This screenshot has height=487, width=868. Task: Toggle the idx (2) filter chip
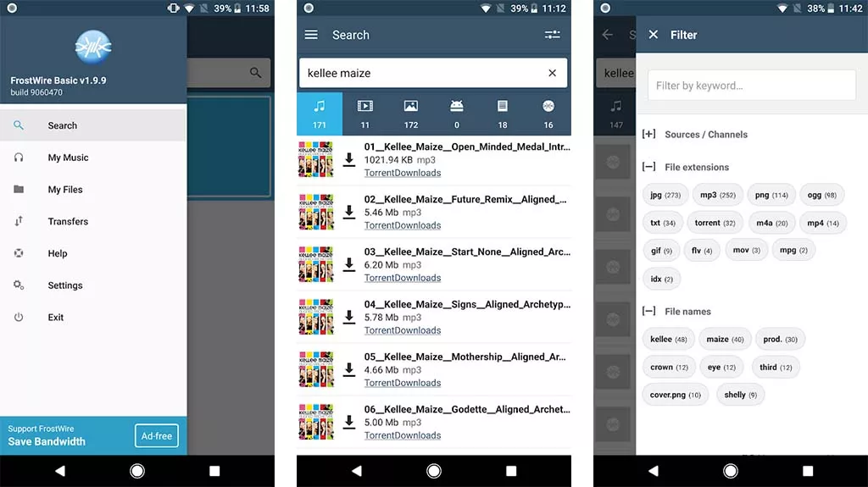(661, 279)
